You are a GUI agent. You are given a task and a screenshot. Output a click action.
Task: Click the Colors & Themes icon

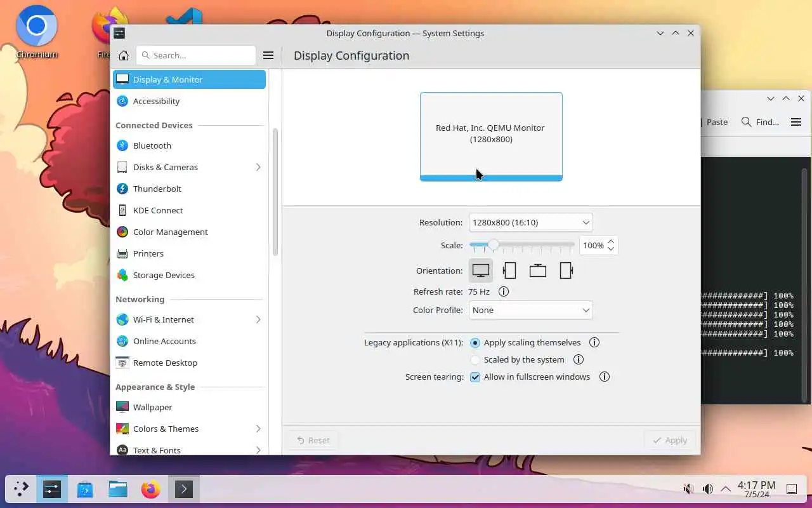122,429
